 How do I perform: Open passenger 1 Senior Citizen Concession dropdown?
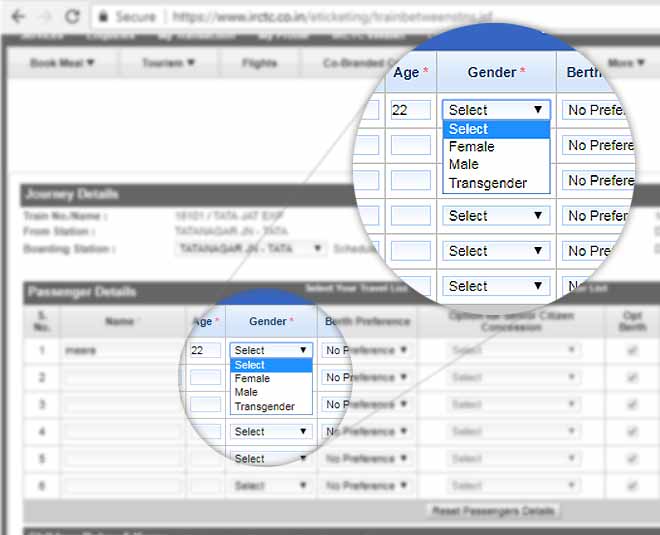tap(513, 350)
